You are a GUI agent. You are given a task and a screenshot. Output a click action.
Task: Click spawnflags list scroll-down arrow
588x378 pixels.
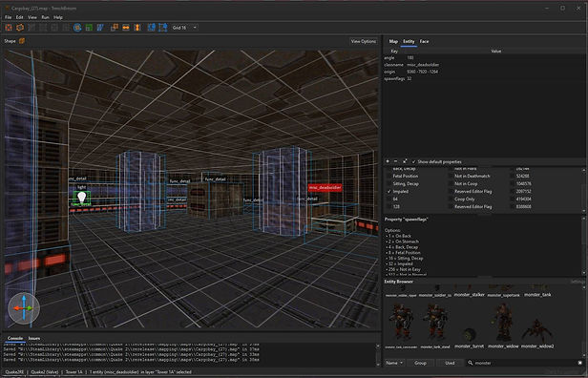584,210
